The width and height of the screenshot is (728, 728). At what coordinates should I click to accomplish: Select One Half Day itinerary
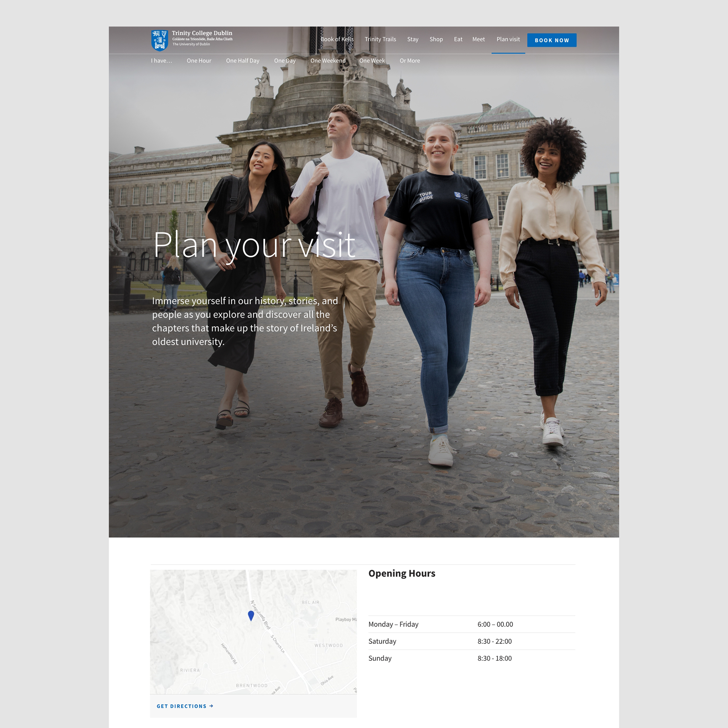pyautogui.click(x=243, y=61)
